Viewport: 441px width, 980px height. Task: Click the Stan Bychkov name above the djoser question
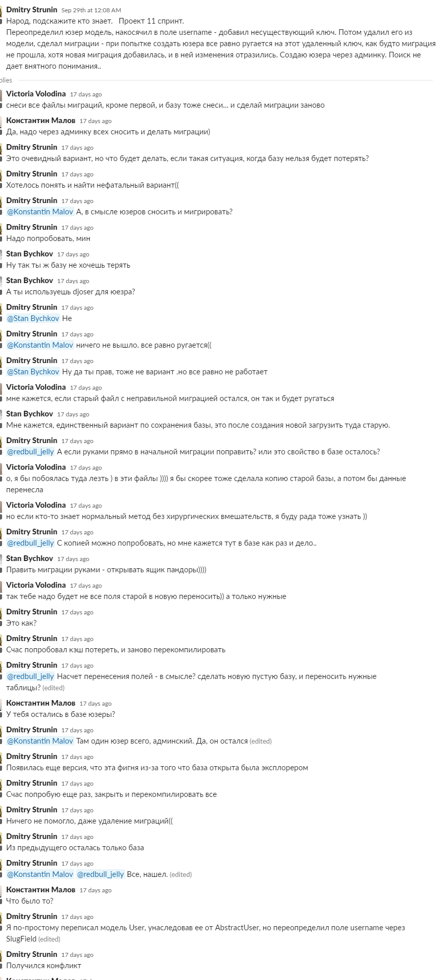[30, 281]
